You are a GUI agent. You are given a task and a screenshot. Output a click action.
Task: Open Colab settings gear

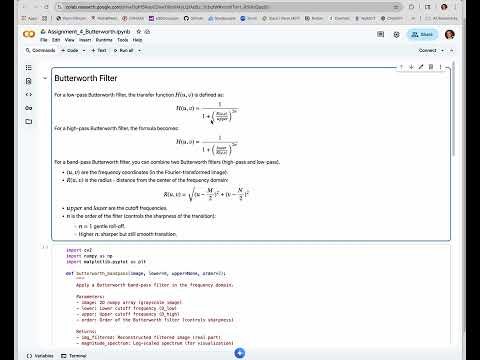tap(396, 34)
